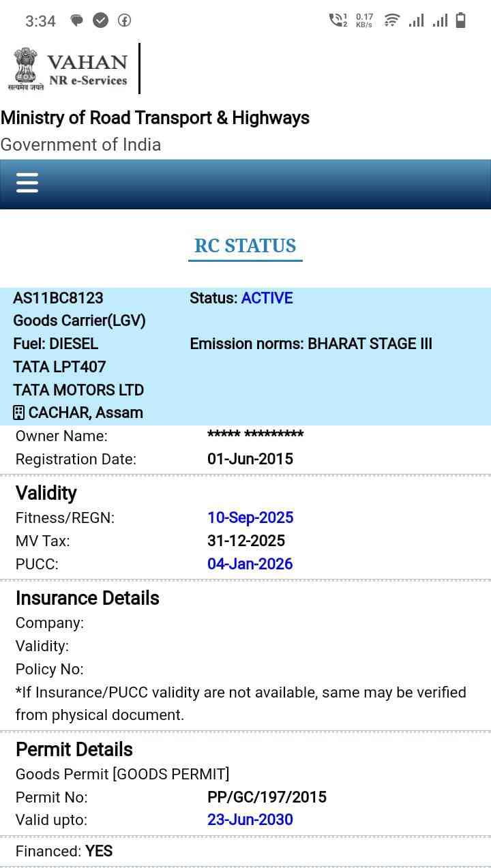Screen dimensions: 491x868
Task: Tap the Facebook notification icon
Action: [x=124, y=20]
